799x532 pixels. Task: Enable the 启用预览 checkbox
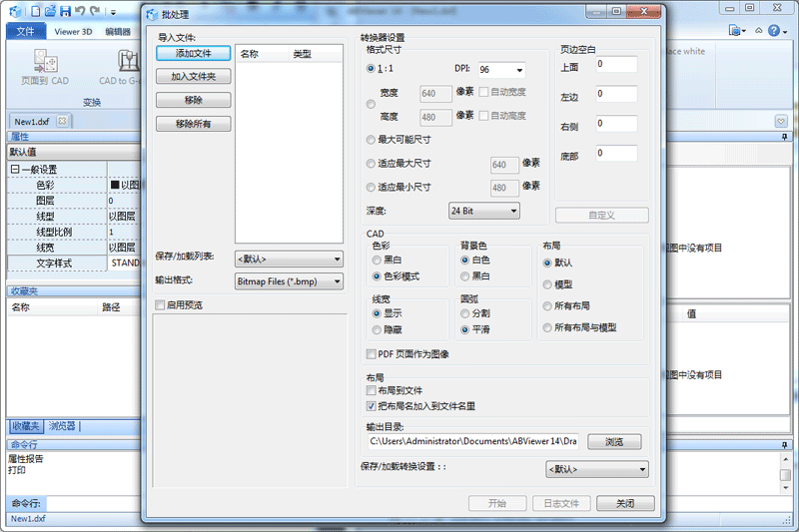pos(160,305)
